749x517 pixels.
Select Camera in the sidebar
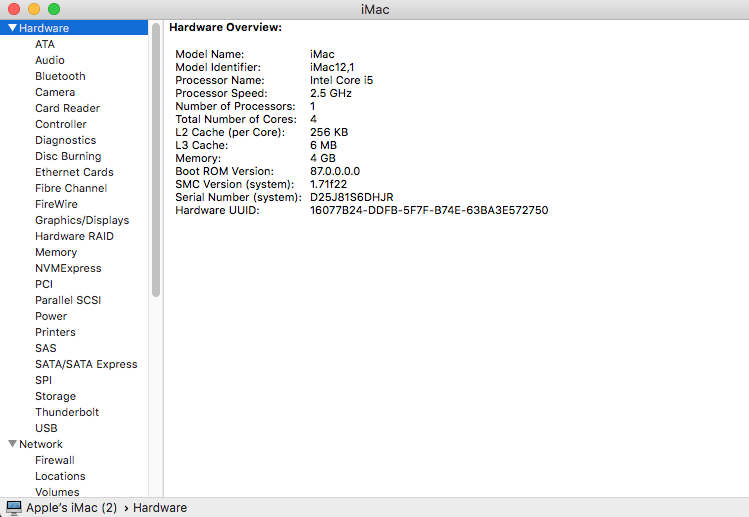(55, 92)
